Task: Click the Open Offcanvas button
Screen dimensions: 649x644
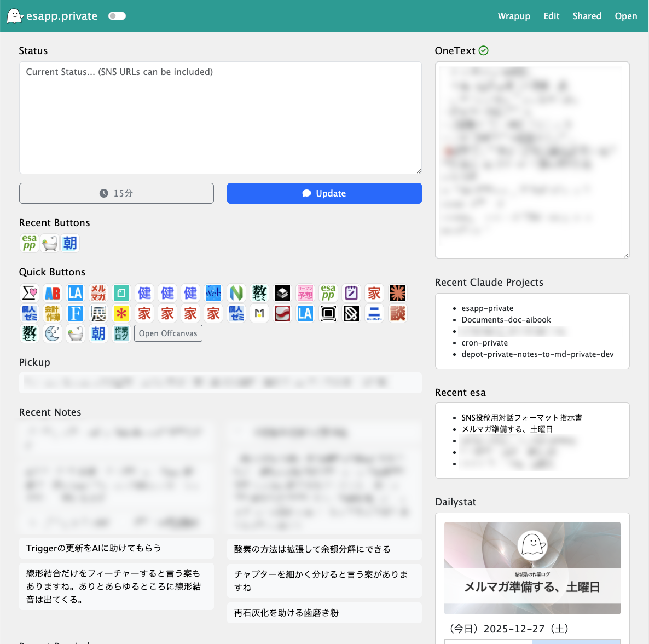Action: point(168,334)
